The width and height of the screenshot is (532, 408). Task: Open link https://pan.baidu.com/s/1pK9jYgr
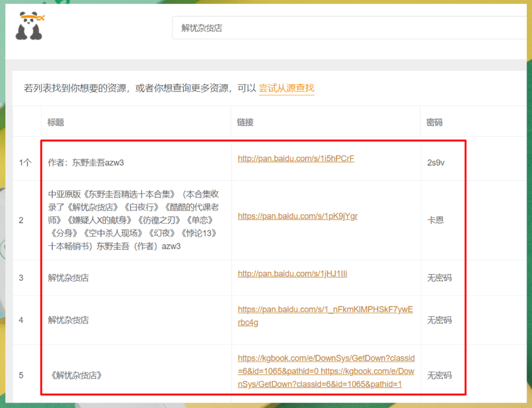tap(298, 216)
